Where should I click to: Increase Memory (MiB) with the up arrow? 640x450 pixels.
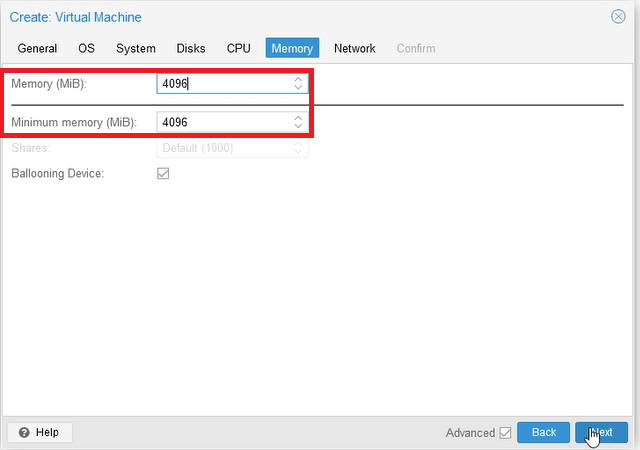tap(298, 80)
